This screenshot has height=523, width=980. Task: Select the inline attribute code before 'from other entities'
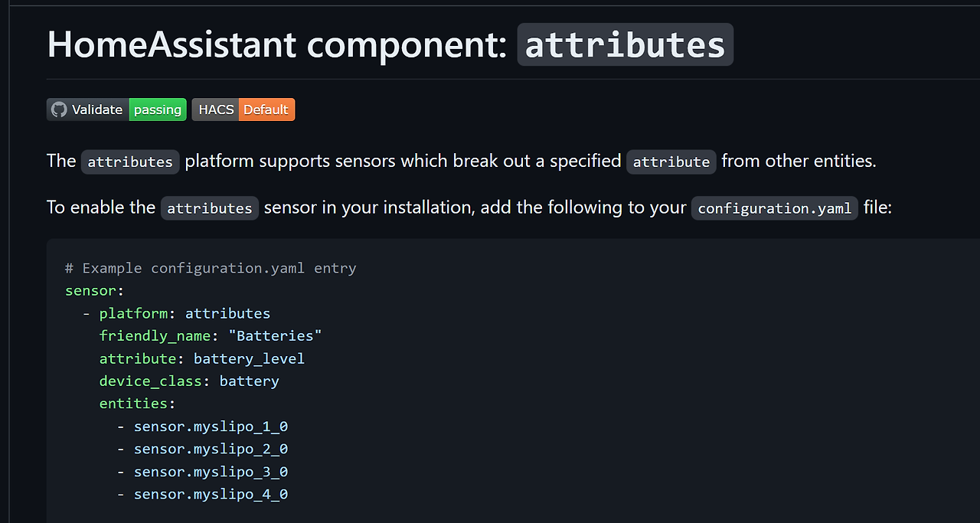[671, 162]
